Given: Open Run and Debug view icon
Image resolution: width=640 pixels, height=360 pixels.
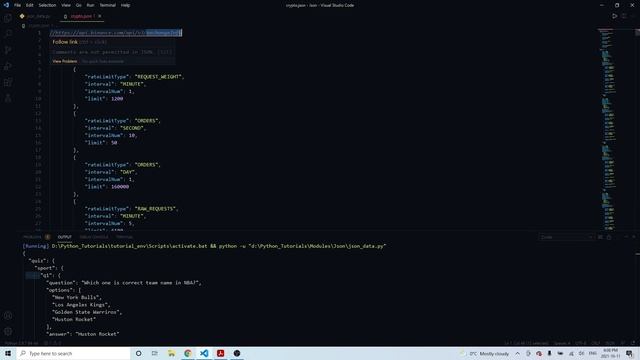Looking at the screenshot, I should coord(8,66).
